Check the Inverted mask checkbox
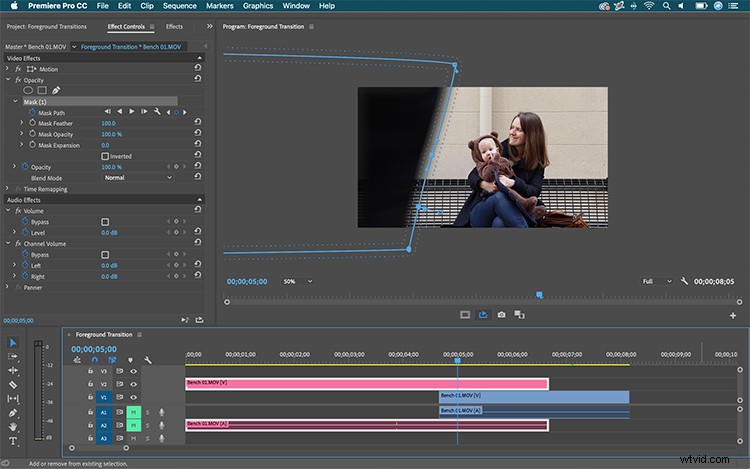This screenshot has width=750, height=469. (105, 156)
